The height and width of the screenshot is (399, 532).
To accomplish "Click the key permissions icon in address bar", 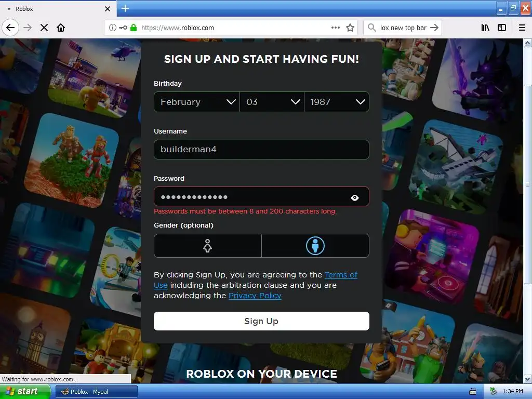I will pyautogui.click(x=123, y=28).
